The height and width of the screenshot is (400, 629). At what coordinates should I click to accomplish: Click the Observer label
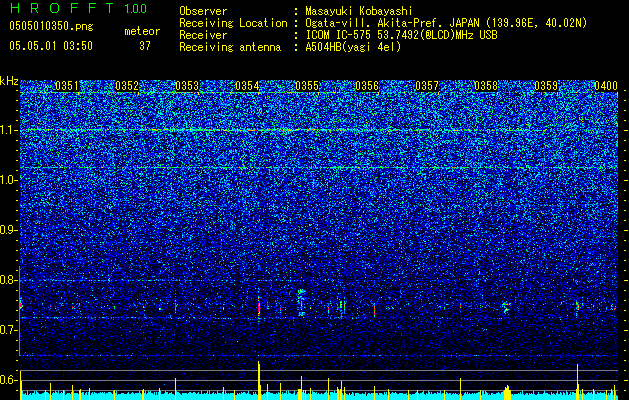click(x=203, y=11)
